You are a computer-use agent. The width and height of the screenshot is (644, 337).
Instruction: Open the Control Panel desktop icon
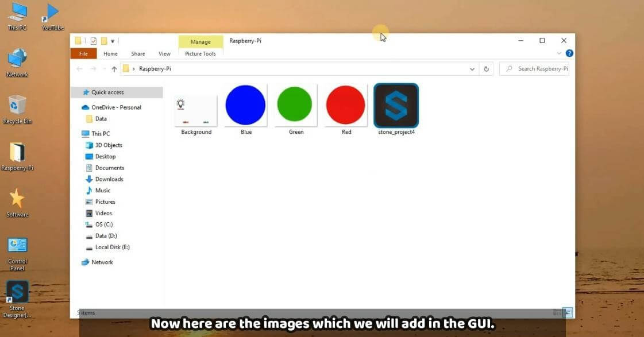pyautogui.click(x=17, y=254)
